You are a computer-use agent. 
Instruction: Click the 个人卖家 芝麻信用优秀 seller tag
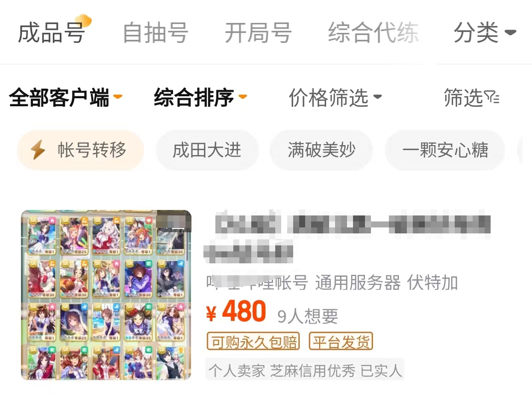[x=305, y=370]
